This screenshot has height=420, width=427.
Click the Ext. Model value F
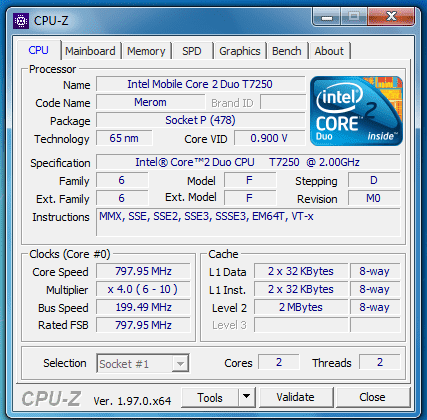(x=249, y=198)
